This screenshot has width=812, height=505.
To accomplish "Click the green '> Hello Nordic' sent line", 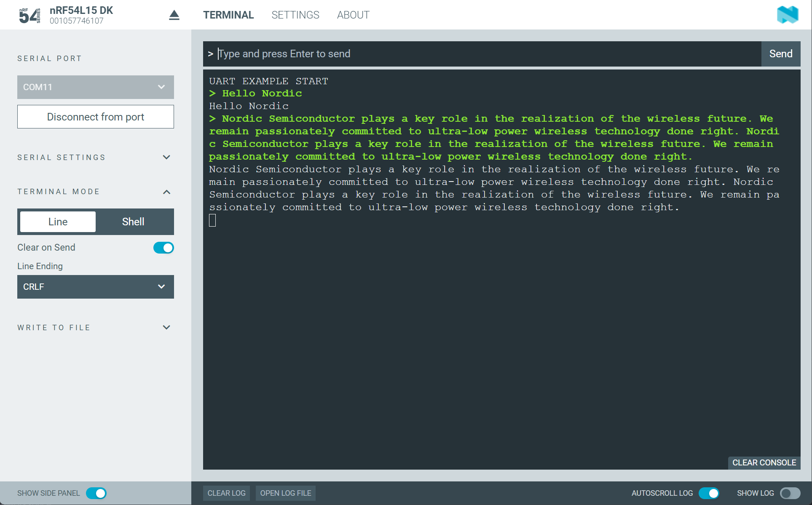I will tap(255, 94).
